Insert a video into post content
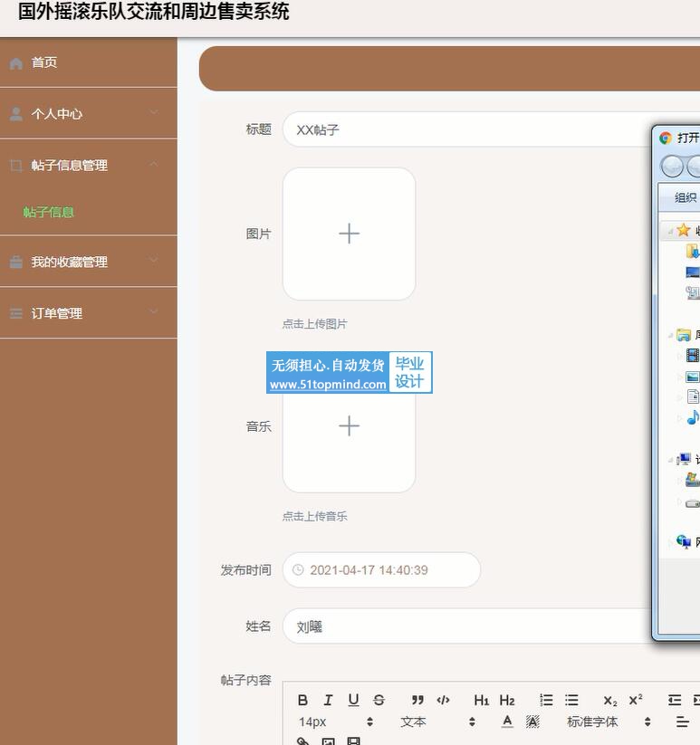This screenshot has width=700, height=745. pos(353,741)
